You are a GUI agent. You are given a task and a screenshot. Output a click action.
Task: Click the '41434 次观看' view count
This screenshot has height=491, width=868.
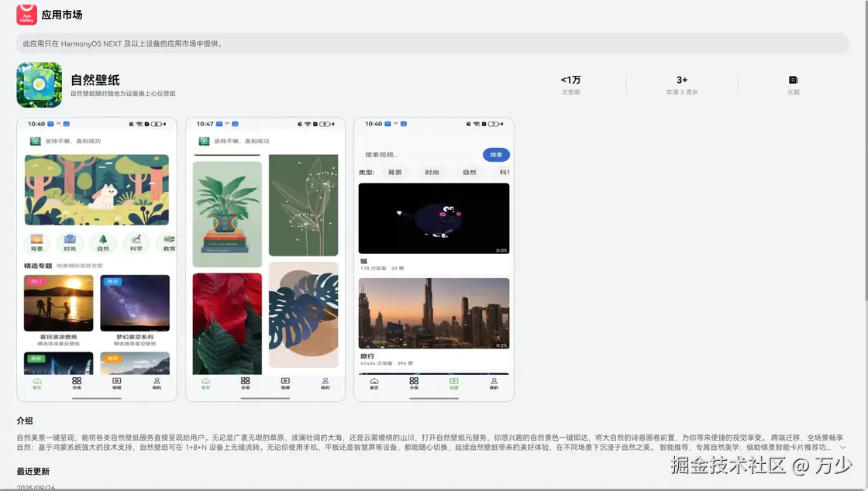[x=377, y=363]
